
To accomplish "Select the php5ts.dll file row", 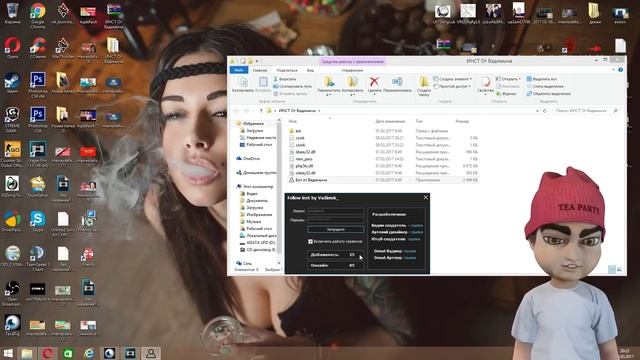I will (383, 166).
